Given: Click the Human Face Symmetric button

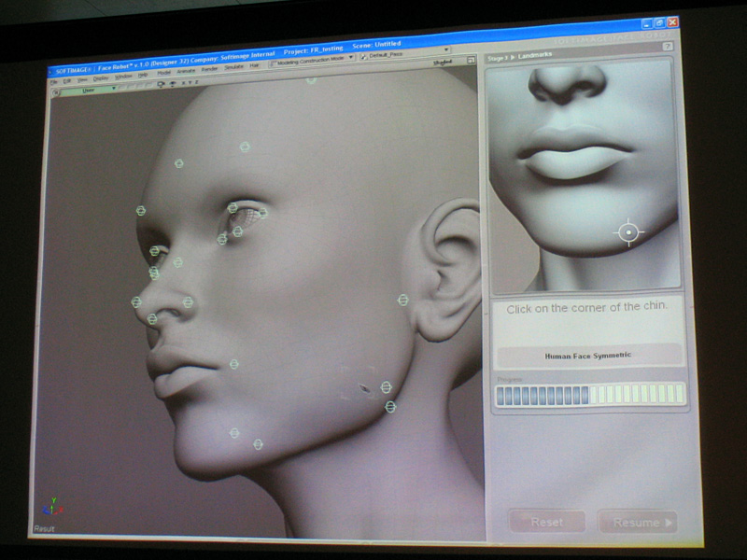Looking at the screenshot, I should pyautogui.click(x=588, y=356).
